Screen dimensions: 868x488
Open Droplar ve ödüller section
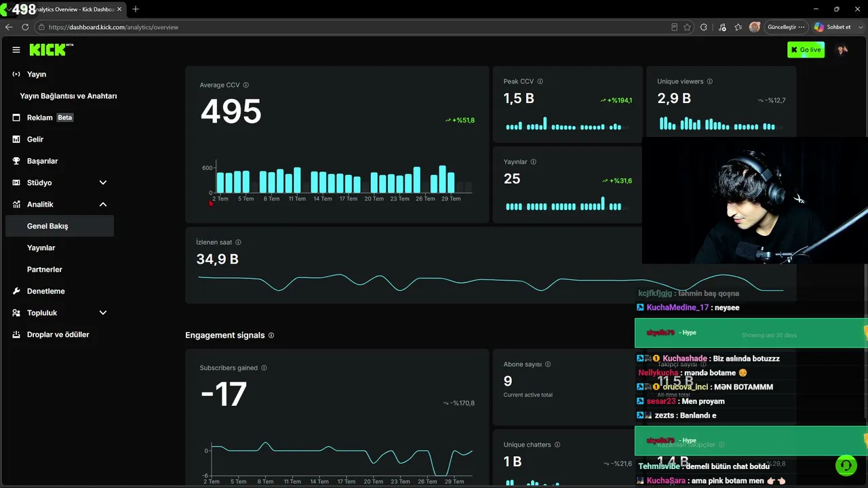[60, 334]
